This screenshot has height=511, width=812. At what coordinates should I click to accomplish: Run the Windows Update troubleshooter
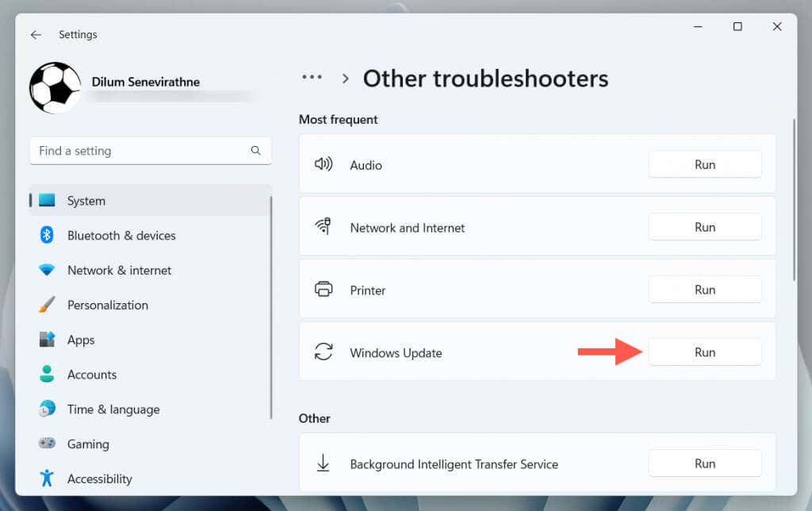click(705, 352)
